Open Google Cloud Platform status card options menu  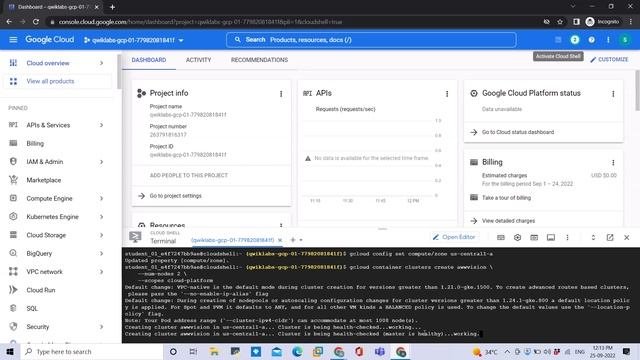pyautogui.click(x=613, y=94)
